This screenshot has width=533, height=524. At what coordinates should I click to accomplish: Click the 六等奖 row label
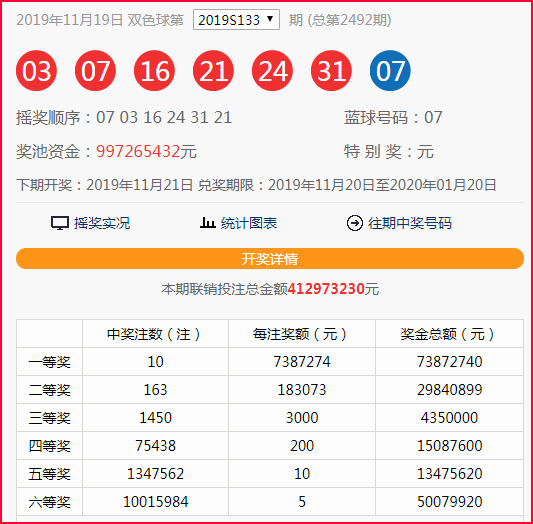(x=50, y=502)
